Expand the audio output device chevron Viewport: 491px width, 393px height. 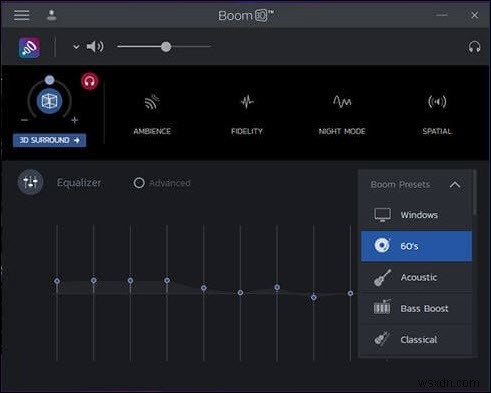(76, 47)
